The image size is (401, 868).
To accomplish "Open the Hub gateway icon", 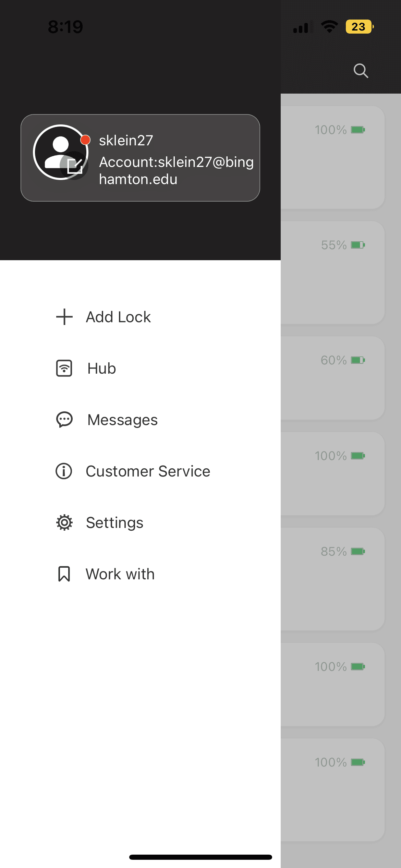I will [x=64, y=369].
